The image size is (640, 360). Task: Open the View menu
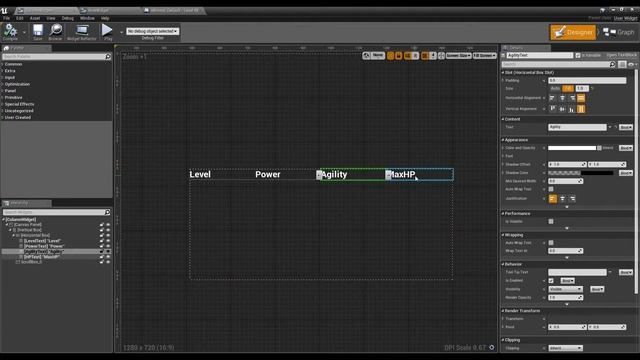pos(51,18)
